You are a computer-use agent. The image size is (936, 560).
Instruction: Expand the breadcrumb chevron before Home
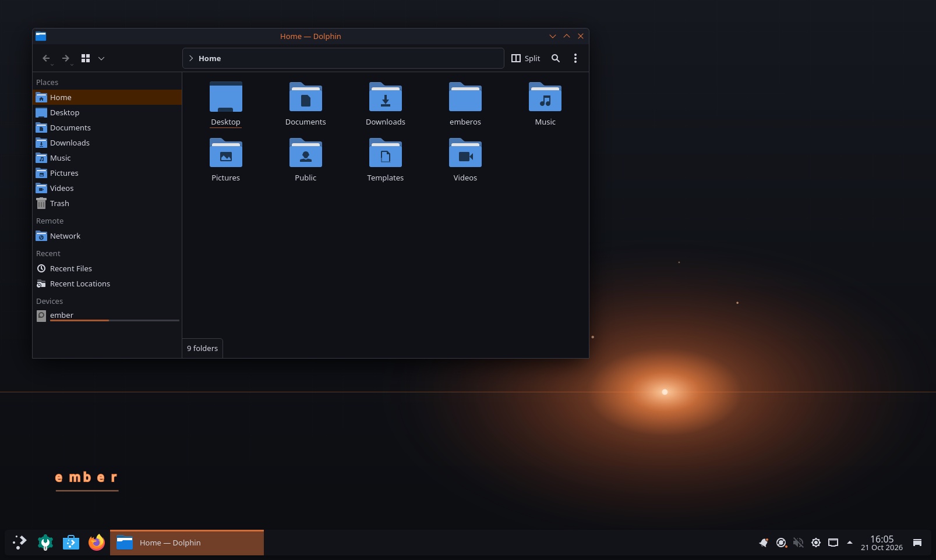[x=191, y=58]
